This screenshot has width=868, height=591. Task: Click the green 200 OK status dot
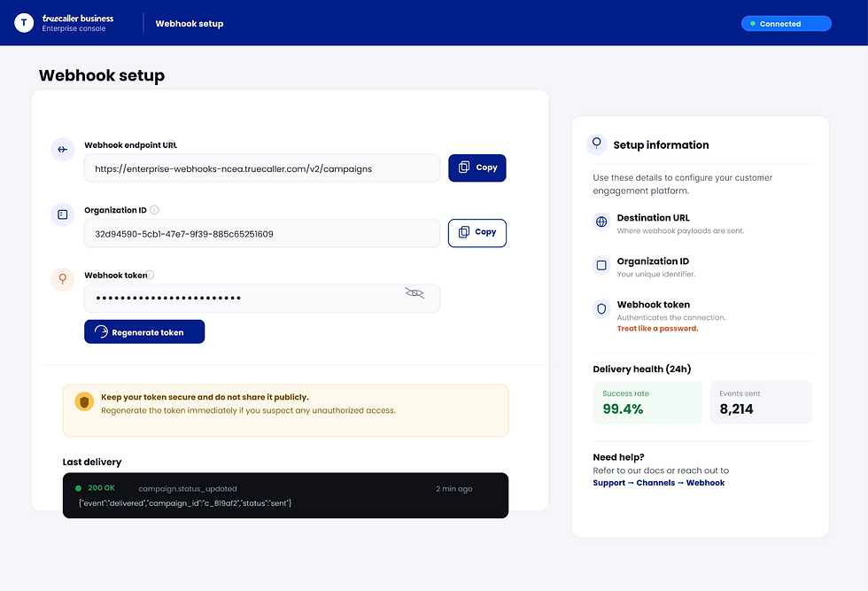(78, 488)
